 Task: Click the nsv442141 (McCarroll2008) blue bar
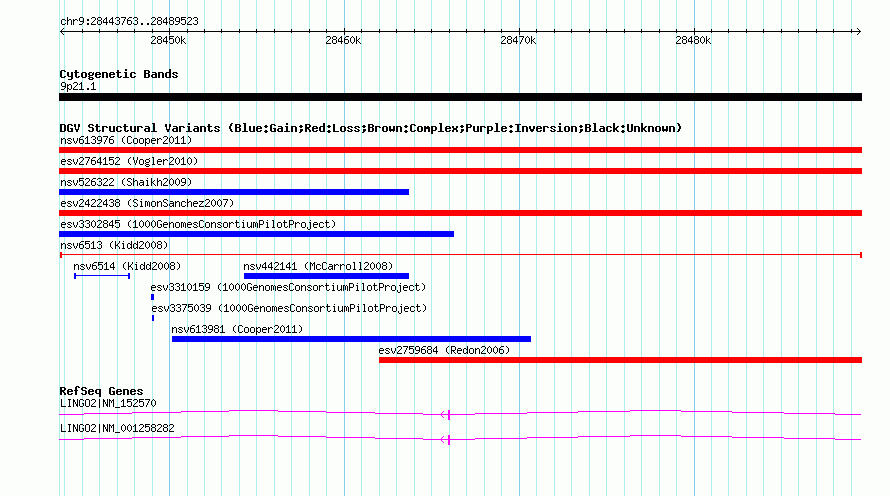coord(326,276)
